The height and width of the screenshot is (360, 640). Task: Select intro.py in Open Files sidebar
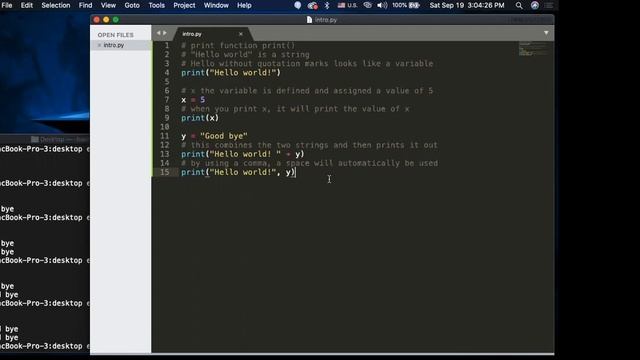coord(120,45)
